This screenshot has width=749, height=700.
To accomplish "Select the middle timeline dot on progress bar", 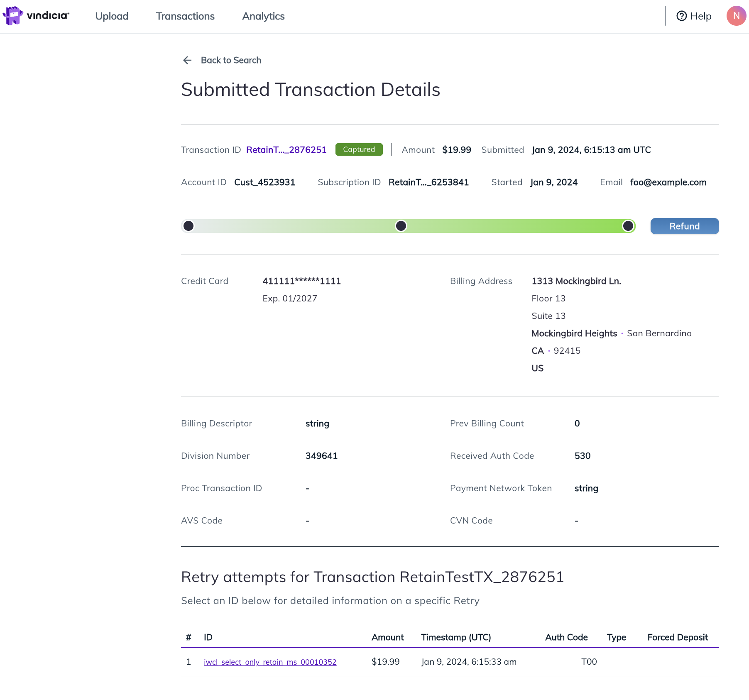I will (401, 226).
